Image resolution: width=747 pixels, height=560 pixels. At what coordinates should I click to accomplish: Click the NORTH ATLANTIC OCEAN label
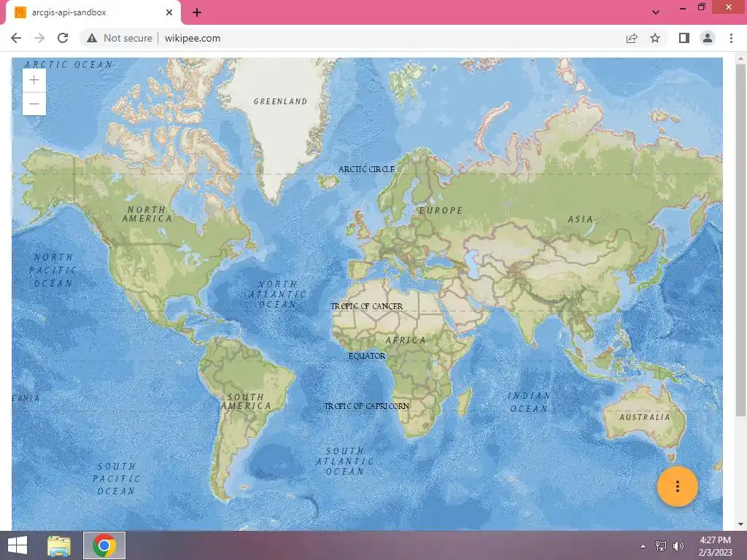[278, 295]
